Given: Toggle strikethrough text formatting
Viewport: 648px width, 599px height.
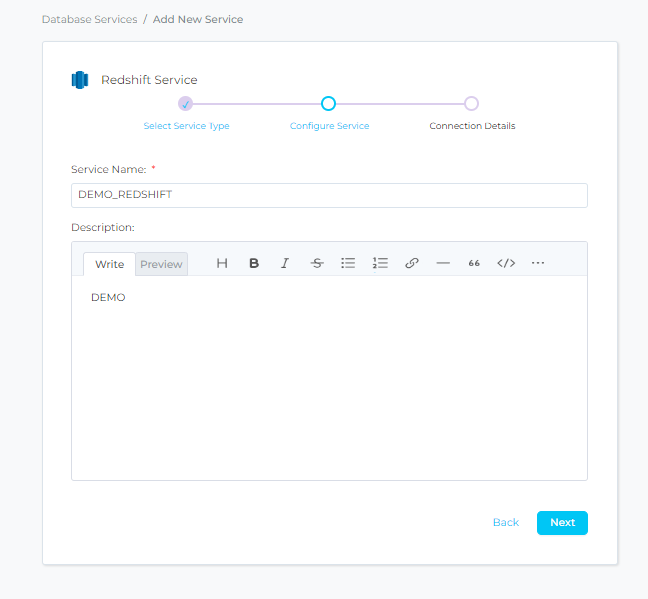Looking at the screenshot, I should (317, 263).
